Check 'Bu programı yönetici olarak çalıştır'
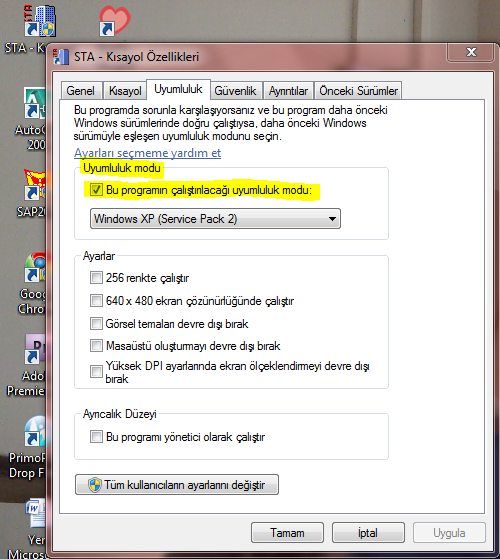 coord(96,437)
